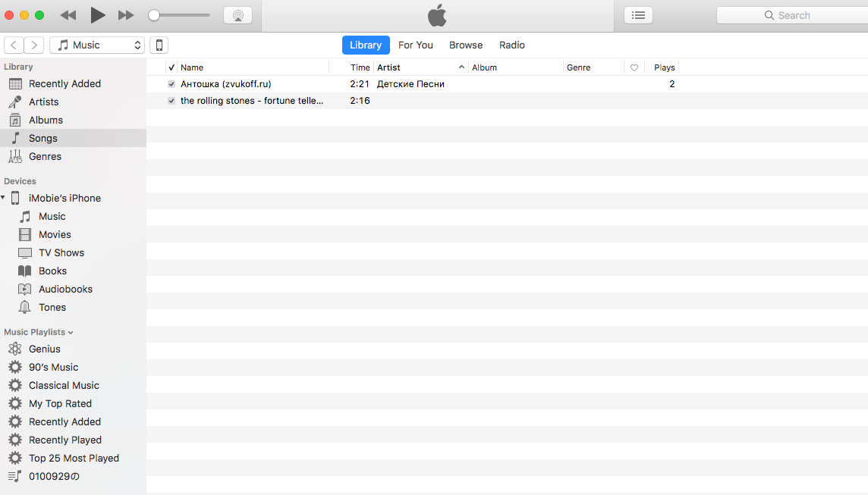Click the Rewind previous track button
Image resolution: width=868 pixels, height=495 pixels.
(68, 15)
